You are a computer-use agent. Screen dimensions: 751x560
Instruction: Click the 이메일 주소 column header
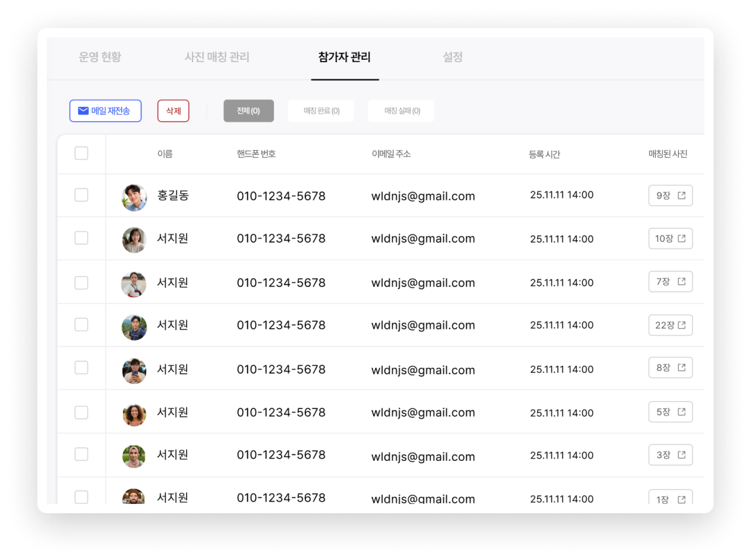[x=391, y=154]
